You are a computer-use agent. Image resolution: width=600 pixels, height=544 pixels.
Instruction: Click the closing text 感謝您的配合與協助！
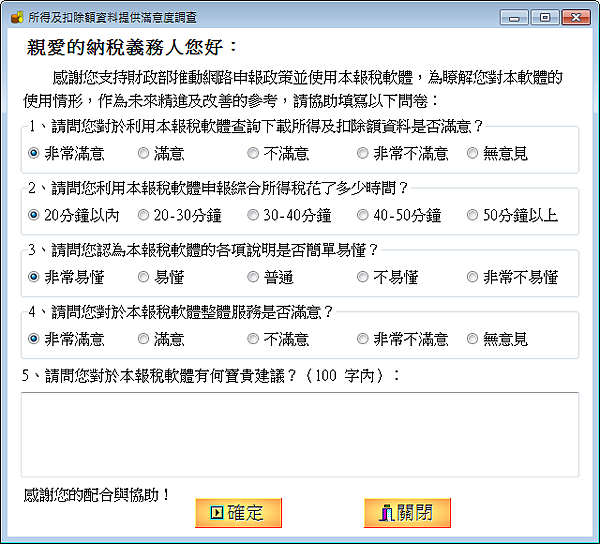(x=96, y=495)
